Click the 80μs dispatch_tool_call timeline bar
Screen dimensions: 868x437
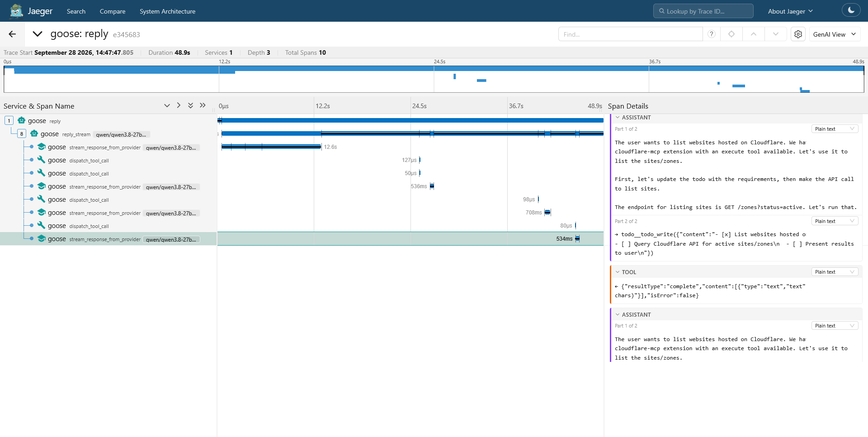(576, 225)
